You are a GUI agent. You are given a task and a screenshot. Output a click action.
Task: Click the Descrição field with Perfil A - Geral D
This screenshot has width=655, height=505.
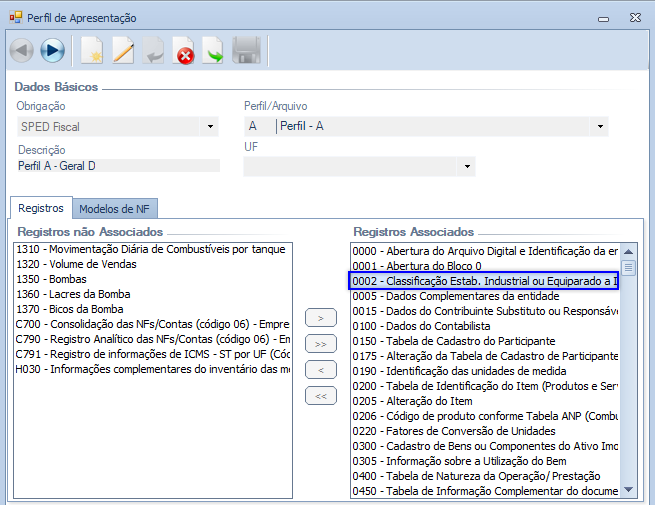click(x=117, y=166)
